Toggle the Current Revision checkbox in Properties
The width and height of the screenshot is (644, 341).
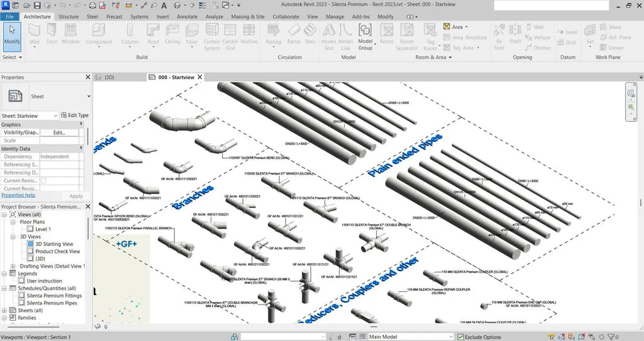(43, 181)
